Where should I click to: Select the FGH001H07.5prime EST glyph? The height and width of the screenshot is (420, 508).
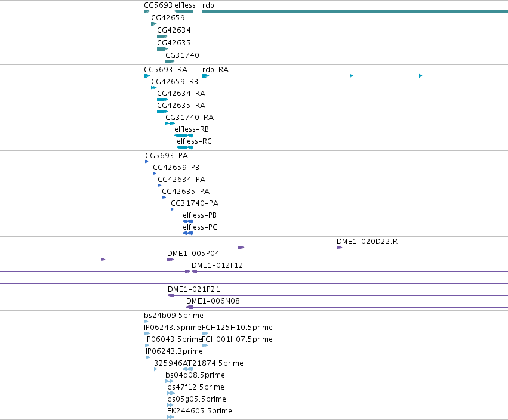(205, 345)
